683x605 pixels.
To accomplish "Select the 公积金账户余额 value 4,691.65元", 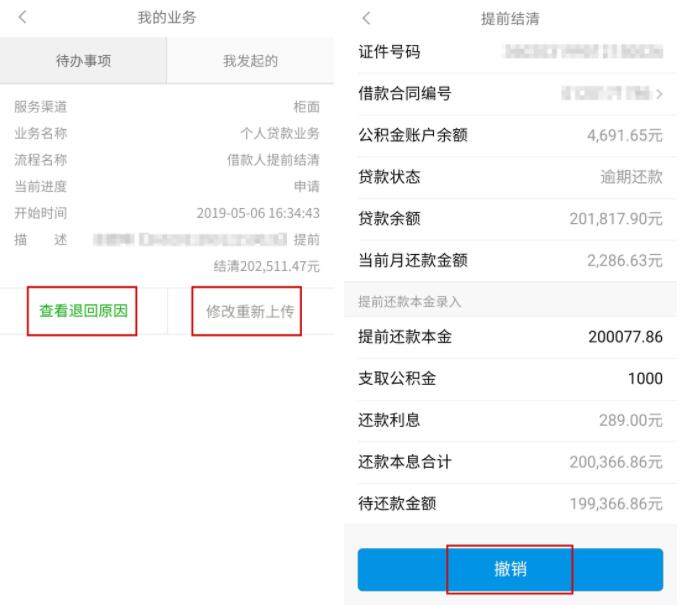I will pyautogui.click(x=625, y=135).
